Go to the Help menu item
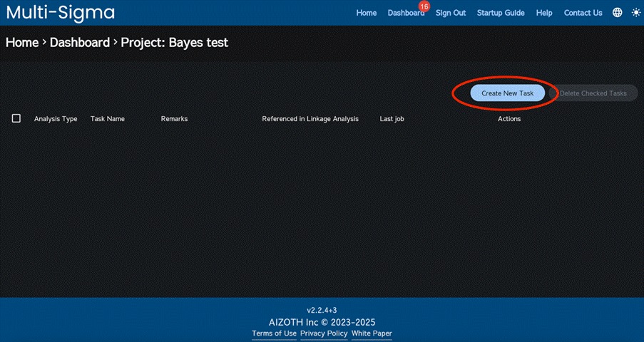 click(544, 13)
